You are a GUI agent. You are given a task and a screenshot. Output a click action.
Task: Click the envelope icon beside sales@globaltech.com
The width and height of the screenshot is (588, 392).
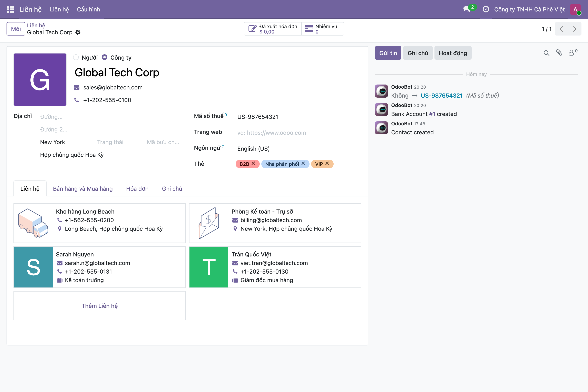(x=77, y=88)
